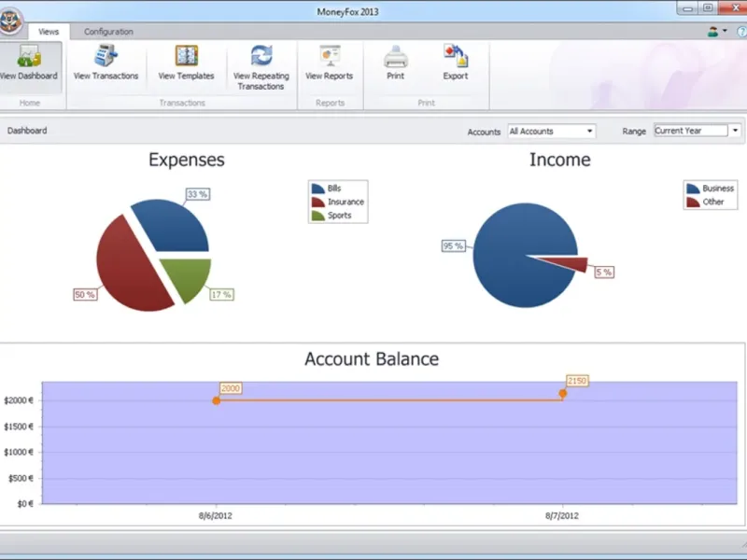
Task: Click the 5 % income label
Action: [604, 273]
